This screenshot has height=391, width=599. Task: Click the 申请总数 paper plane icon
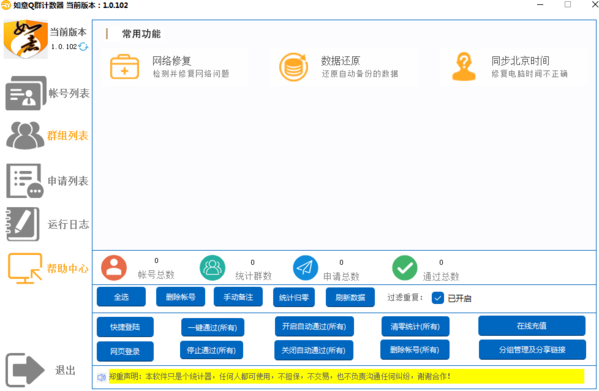pyautogui.click(x=305, y=268)
